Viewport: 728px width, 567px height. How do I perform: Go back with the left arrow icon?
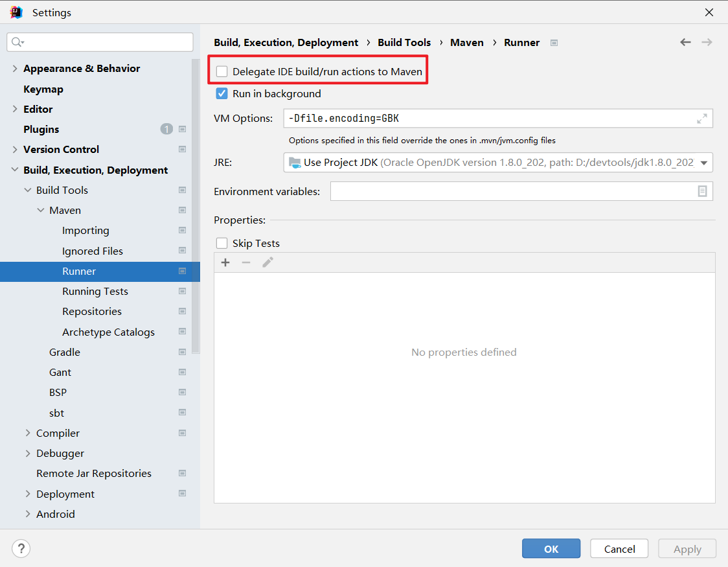point(685,42)
